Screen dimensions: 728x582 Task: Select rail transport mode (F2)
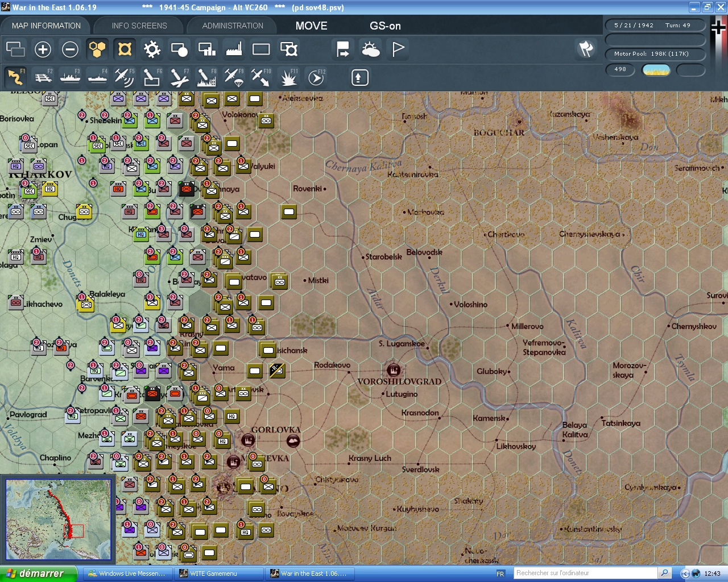43,77
